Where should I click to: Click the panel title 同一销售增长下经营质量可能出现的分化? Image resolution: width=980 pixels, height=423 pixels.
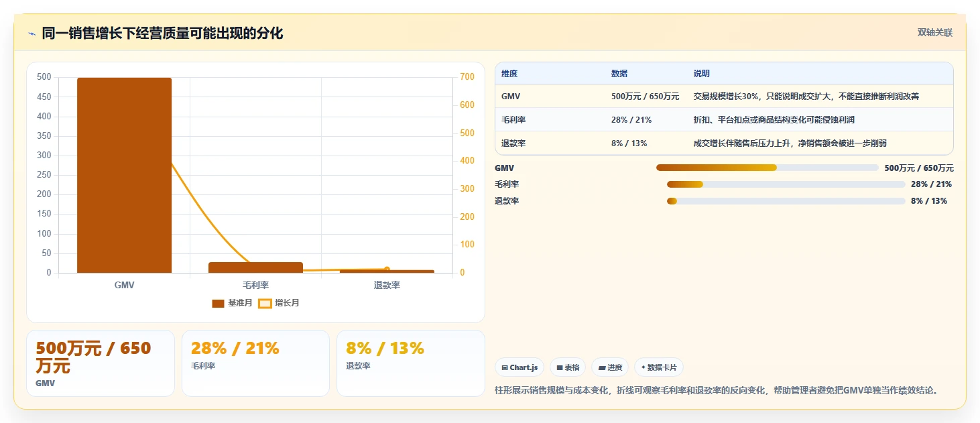coord(162,34)
